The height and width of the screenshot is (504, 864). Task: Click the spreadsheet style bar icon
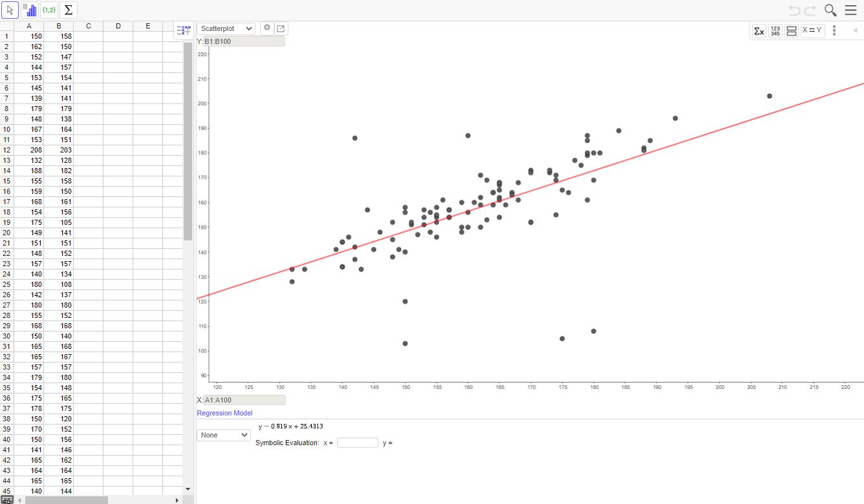pos(184,30)
